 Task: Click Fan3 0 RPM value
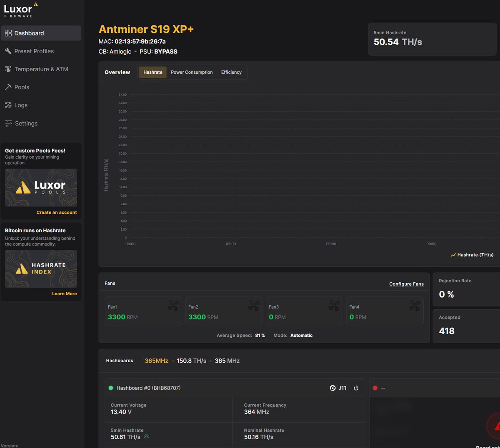277,317
